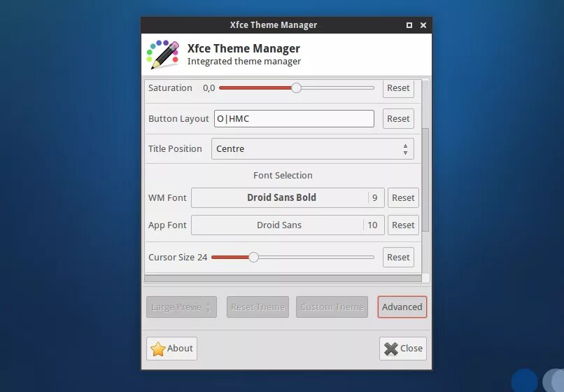Screen dimensions: 564x392
Task: Click the Xfce Theme Manager pencil logo
Action: pos(163,55)
